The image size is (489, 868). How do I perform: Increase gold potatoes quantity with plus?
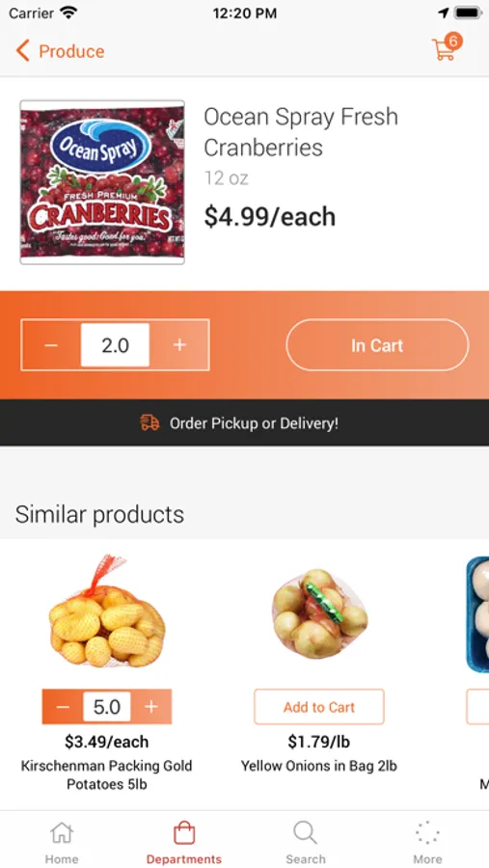point(151,707)
